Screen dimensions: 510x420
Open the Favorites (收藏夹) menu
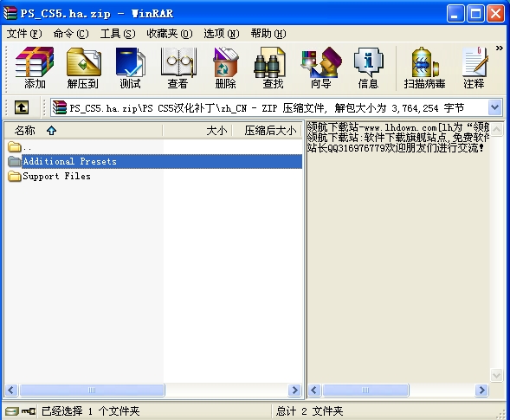coord(170,34)
